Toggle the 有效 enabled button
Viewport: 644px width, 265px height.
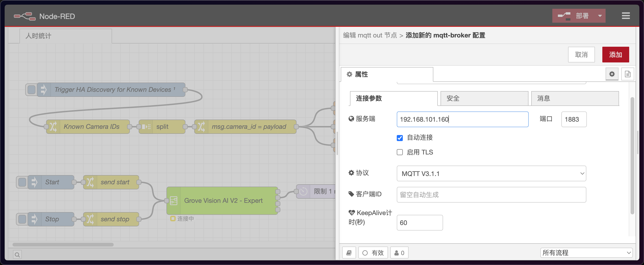pos(373,253)
